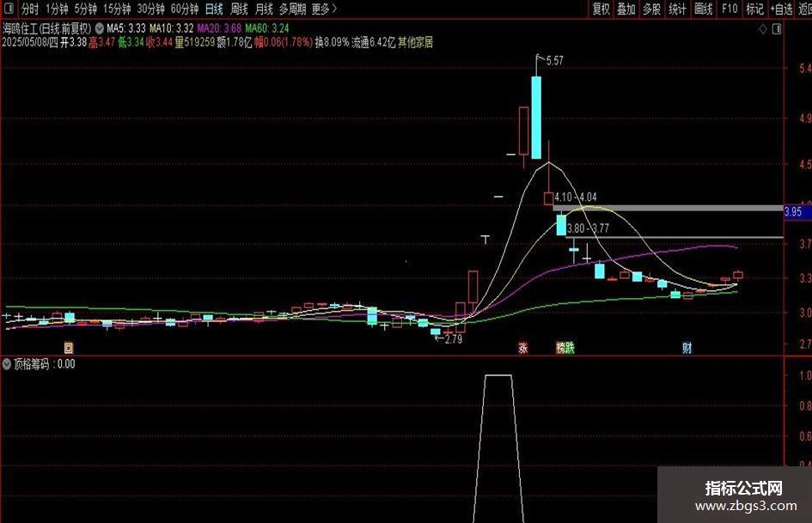Viewport: 812px width, 523px height.
Task: Click the diamond icon at chart top-right
Action: (x=763, y=29)
